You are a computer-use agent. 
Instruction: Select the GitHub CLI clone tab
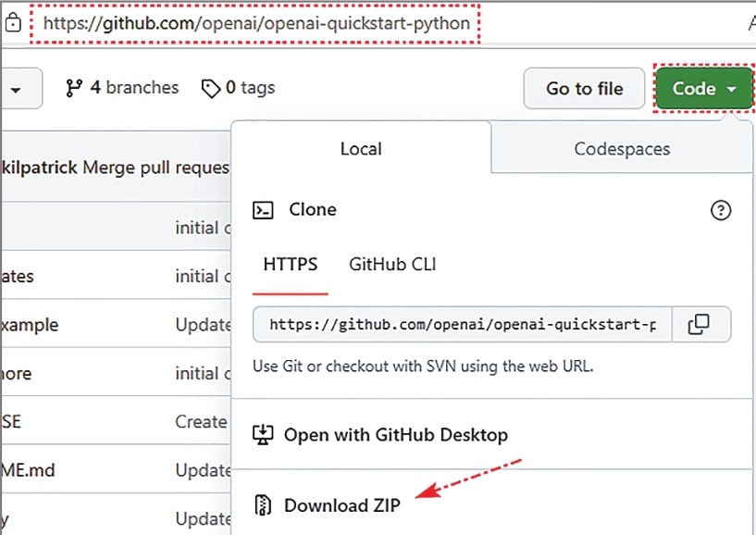point(392,265)
